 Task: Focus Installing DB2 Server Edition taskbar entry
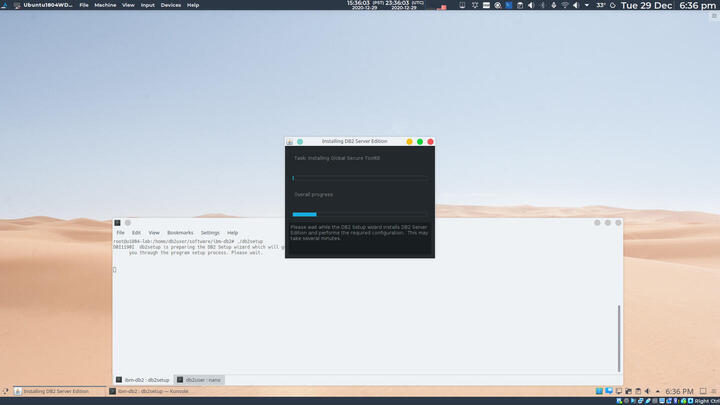click(59, 391)
